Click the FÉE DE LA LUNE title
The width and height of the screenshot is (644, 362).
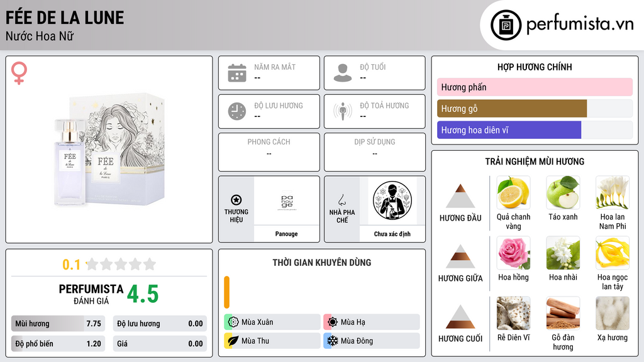65,18
